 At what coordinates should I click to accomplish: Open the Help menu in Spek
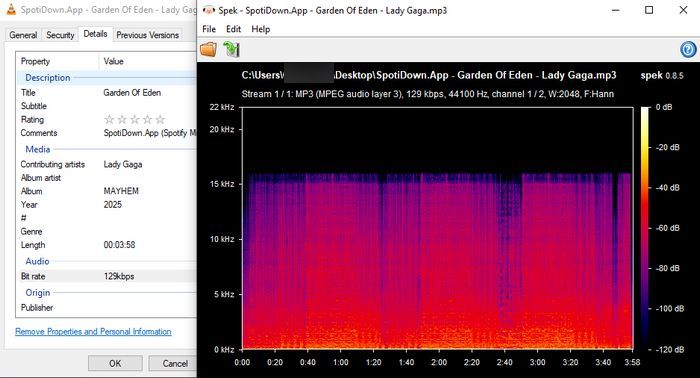coord(261,29)
